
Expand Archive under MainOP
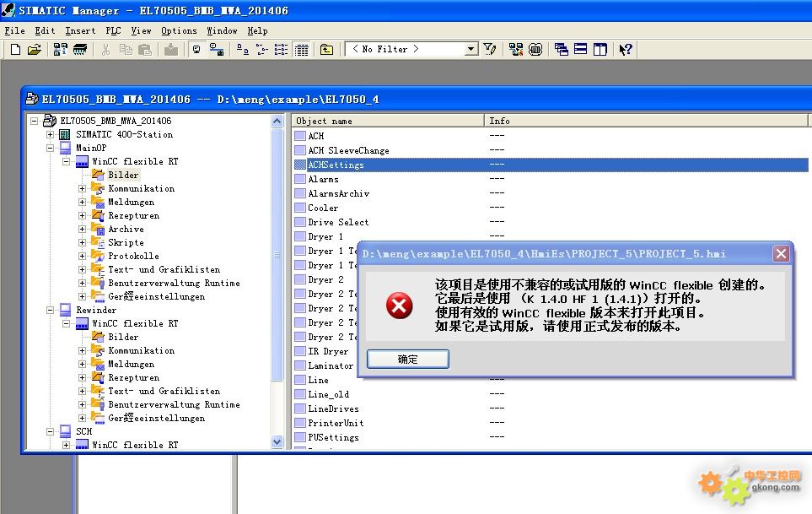[83, 229]
